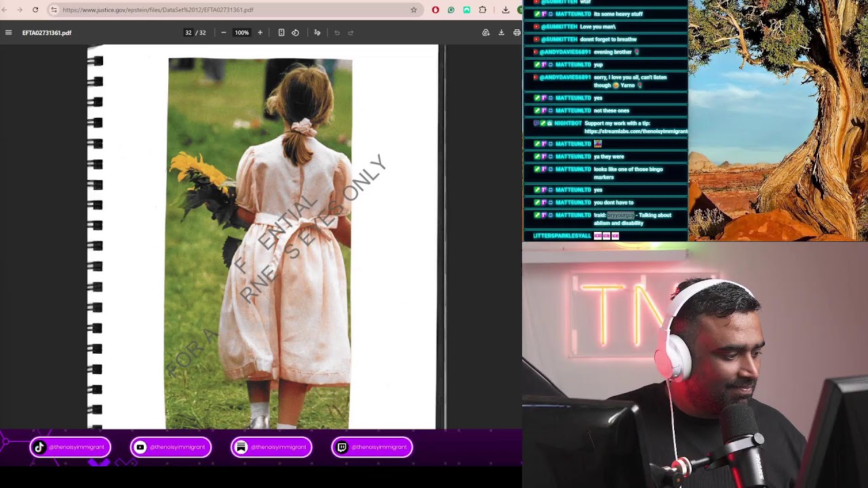Click NIGHTBOT username in chat
The height and width of the screenshot is (488, 868).
pyautogui.click(x=568, y=123)
